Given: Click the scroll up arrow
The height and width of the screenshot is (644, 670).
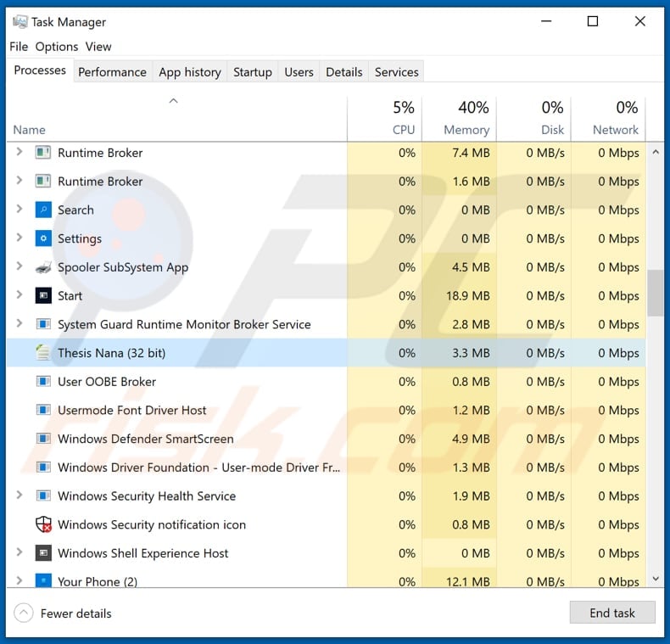Looking at the screenshot, I should tap(656, 152).
